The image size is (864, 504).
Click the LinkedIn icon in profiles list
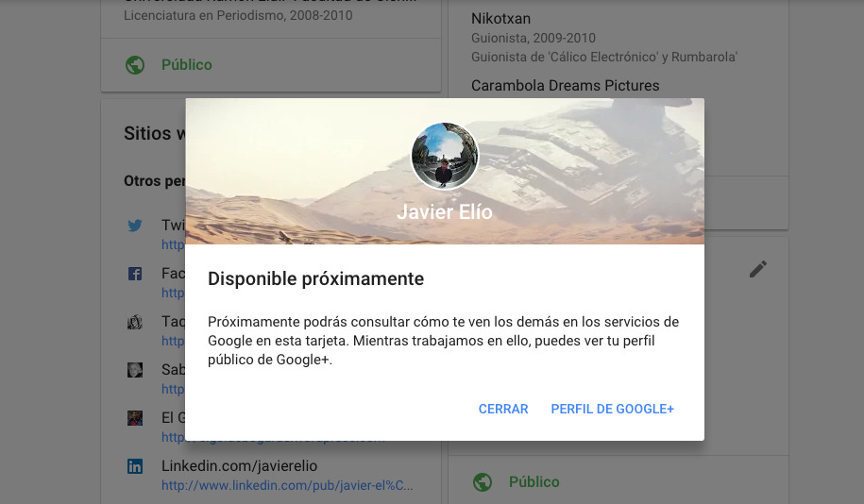point(135,466)
